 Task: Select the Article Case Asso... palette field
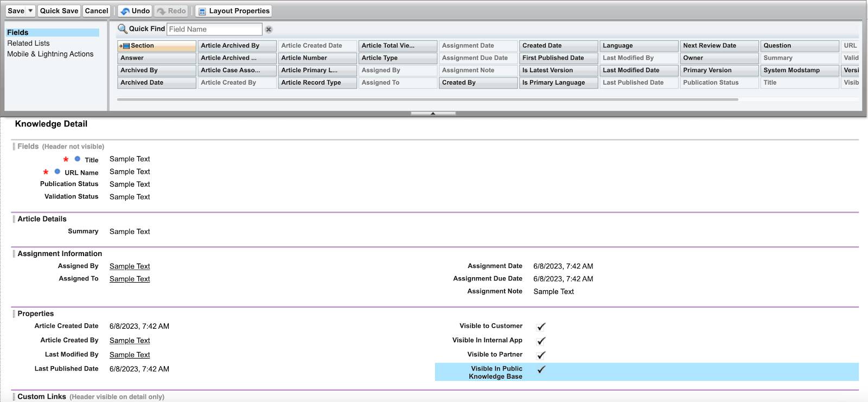click(237, 71)
